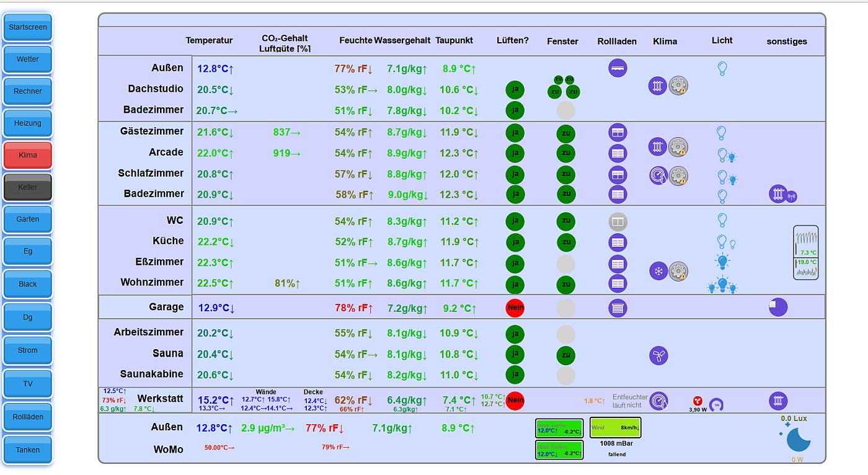Open the Startscreen page
This screenshot has width=868, height=475.
tap(28, 27)
